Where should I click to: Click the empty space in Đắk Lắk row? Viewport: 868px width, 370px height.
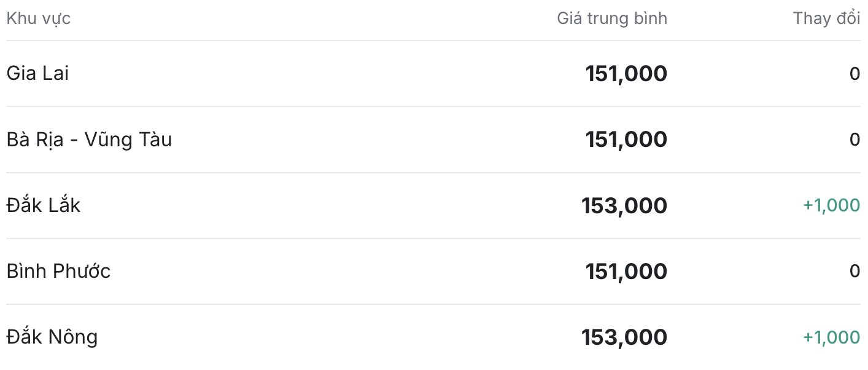point(331,205)
